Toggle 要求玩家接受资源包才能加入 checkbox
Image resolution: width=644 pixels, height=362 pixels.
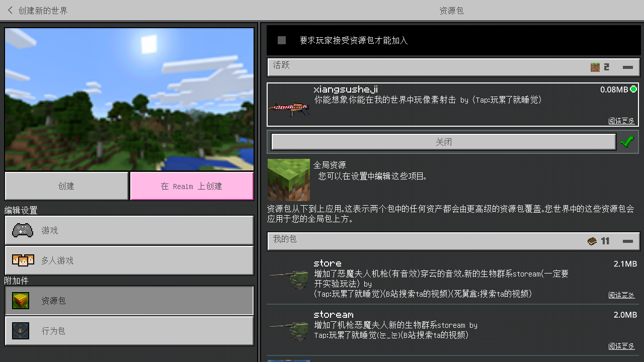click(282, 40)
